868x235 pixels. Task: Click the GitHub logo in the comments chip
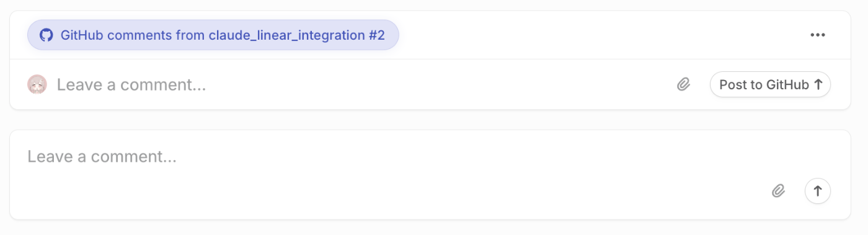(x=46, y=35)
